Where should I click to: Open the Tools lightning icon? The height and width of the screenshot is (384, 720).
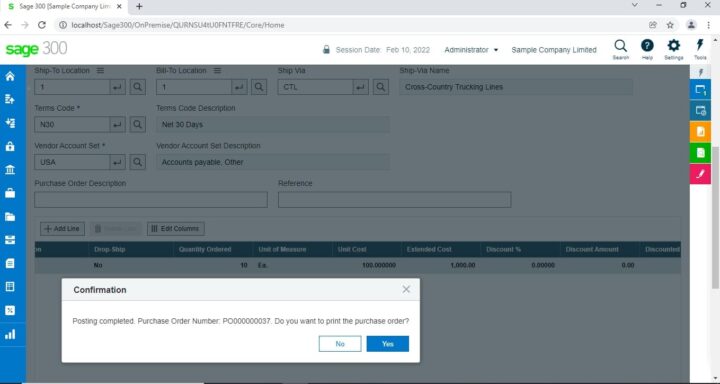(700, 50)
